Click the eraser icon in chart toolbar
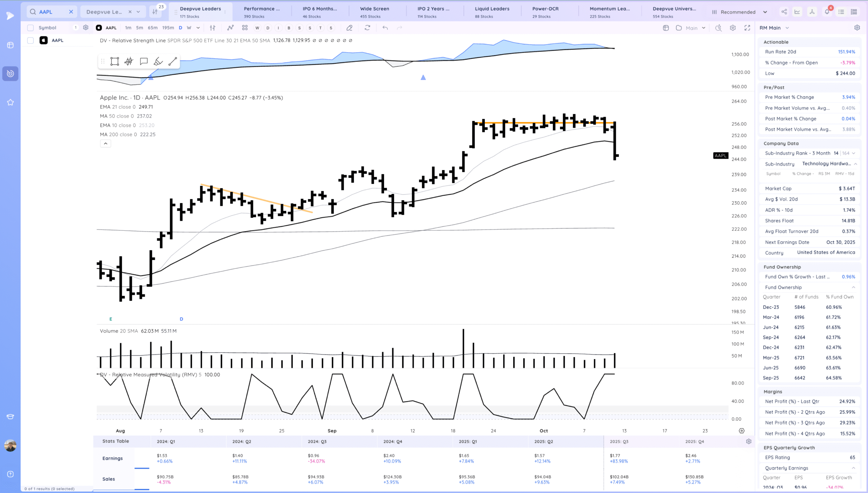The width and height of the screenshot is (868, 493). tap(349, 28)
